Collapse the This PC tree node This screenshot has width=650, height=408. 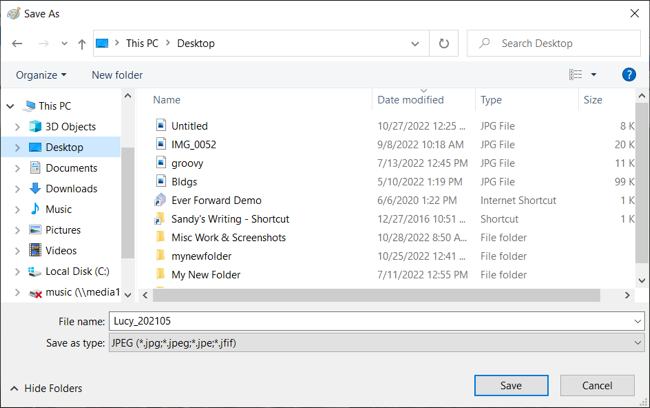[9, 106]
